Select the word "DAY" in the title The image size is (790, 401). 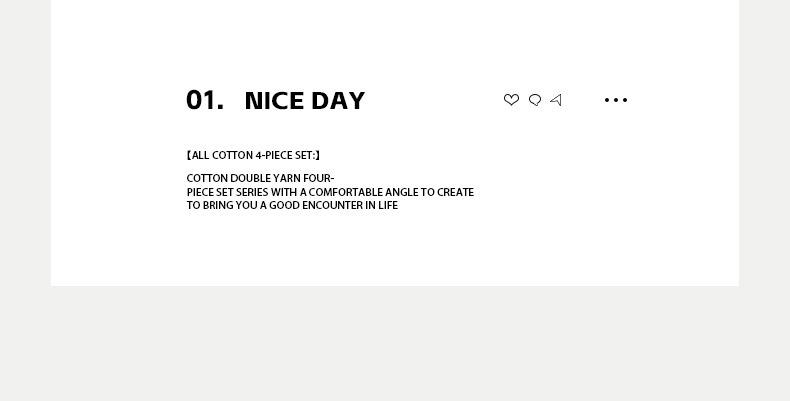coord(338,101)
